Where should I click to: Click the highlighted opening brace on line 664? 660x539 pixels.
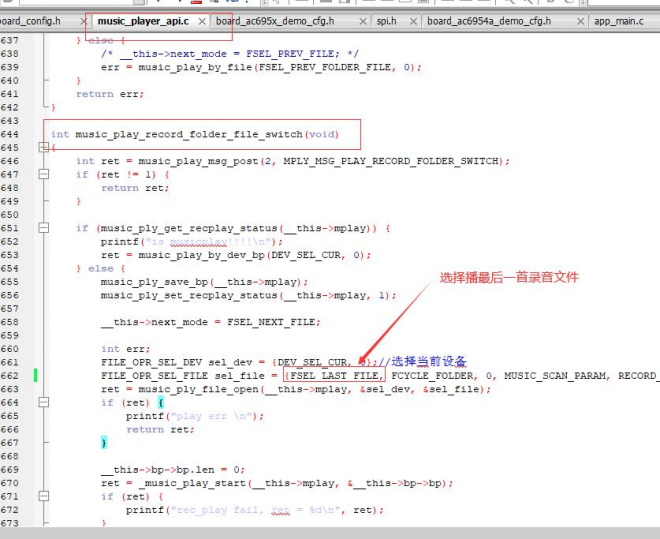pos(161,403)
